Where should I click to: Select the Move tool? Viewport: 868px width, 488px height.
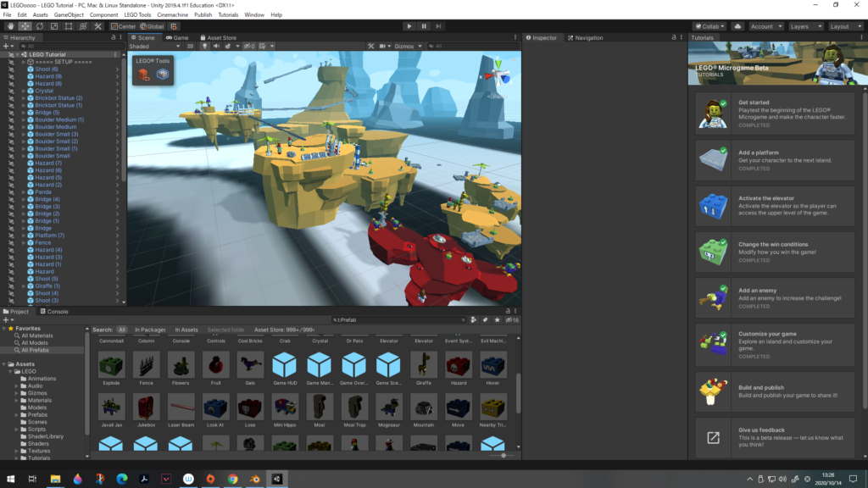click(x=25, y=26)
